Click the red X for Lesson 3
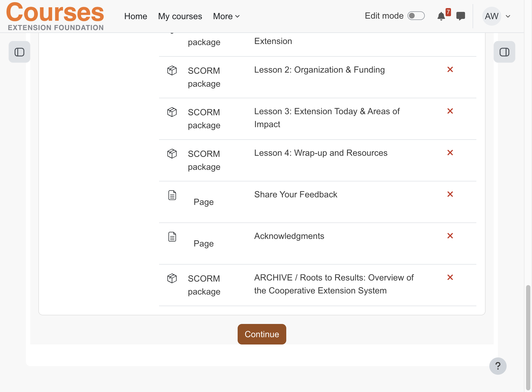 [x=450, y=111]
